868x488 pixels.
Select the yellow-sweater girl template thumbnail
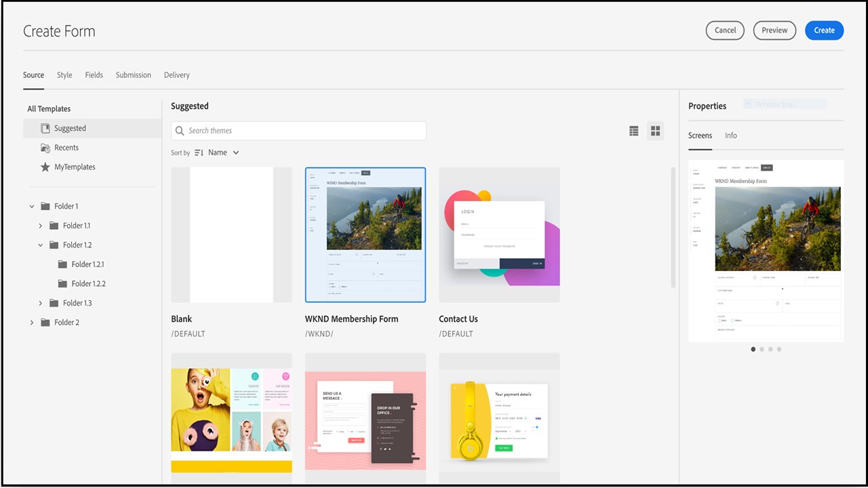point(231,419)
